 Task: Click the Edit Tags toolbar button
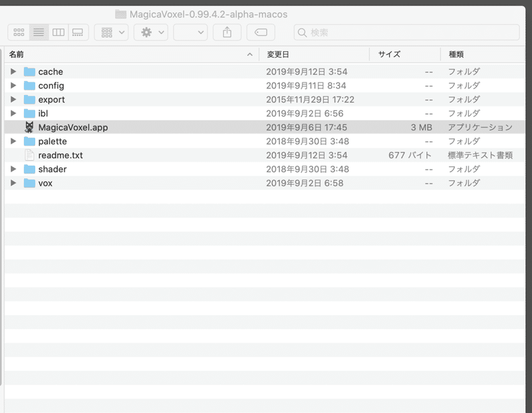pyautogui.click(x=261, y=32)
